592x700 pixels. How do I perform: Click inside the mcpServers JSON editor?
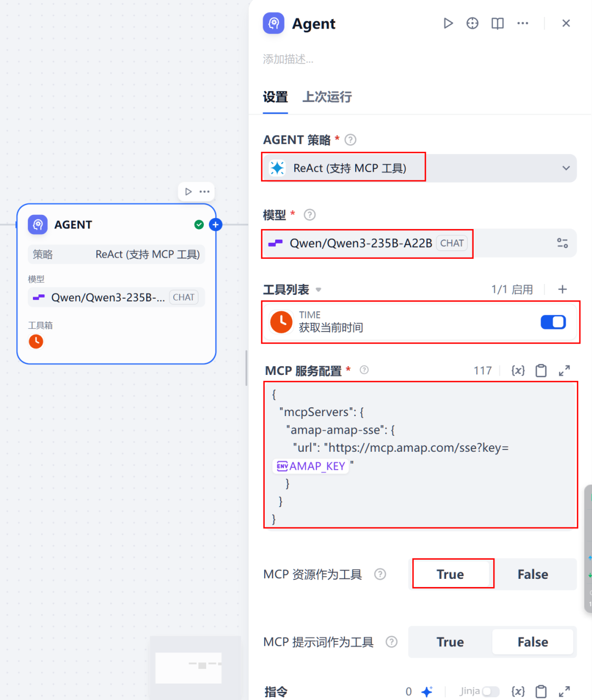420,455
